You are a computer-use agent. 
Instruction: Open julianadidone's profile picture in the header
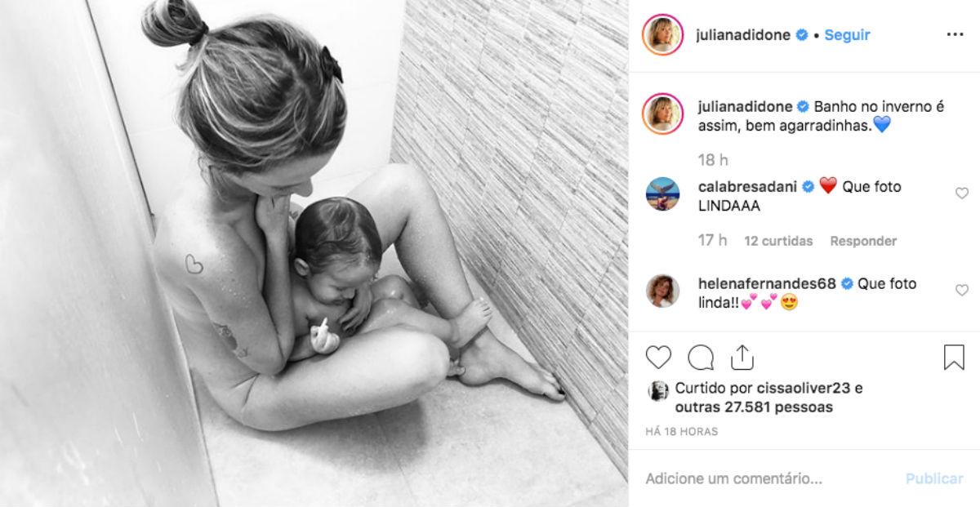tap(662, 35)
